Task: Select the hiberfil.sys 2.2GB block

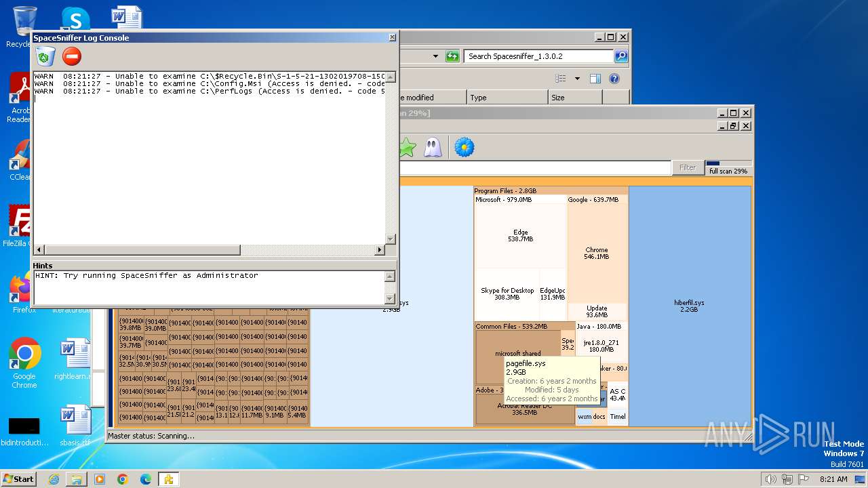Action: tap(690, 306)
